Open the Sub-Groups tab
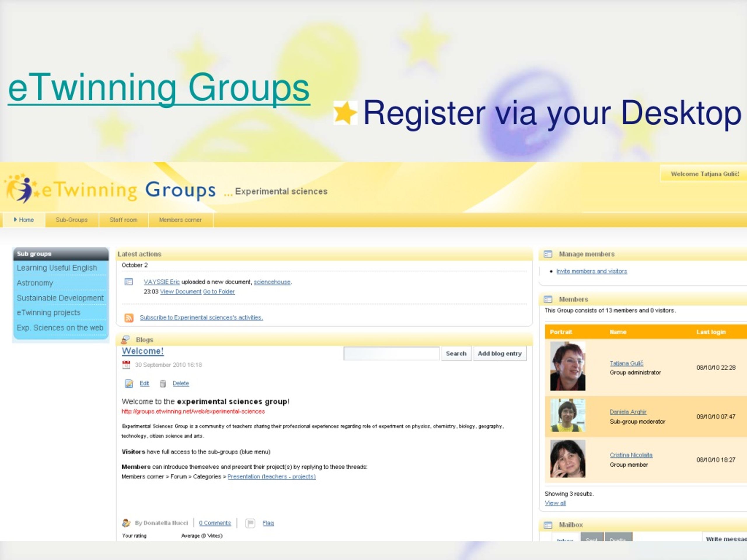This screenshot has width=747, height=560. point(71,220)
